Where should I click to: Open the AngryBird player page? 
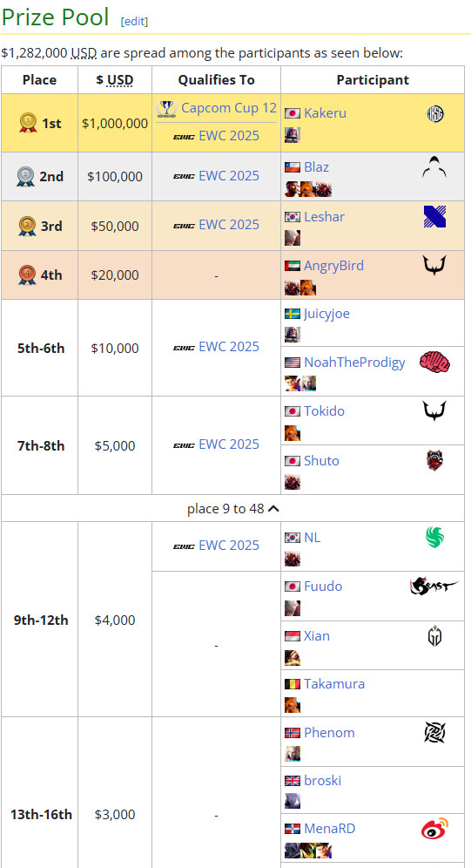point(334,266)
